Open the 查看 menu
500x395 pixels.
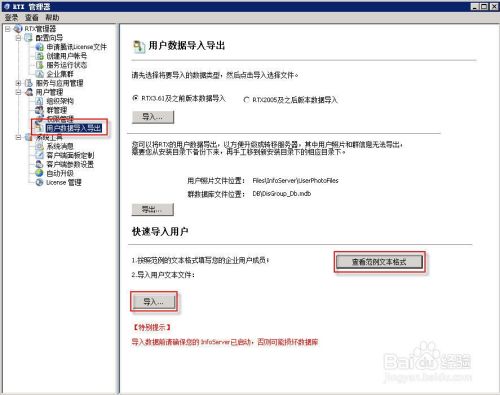coord(32,17)
